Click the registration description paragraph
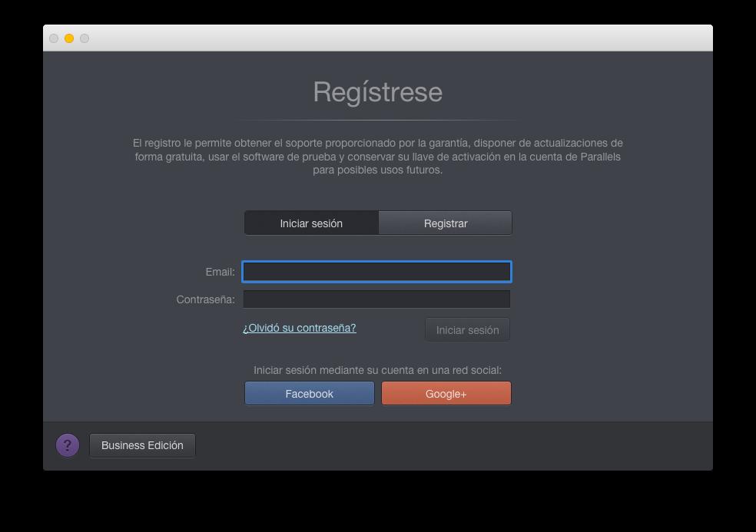 [377, 157]
